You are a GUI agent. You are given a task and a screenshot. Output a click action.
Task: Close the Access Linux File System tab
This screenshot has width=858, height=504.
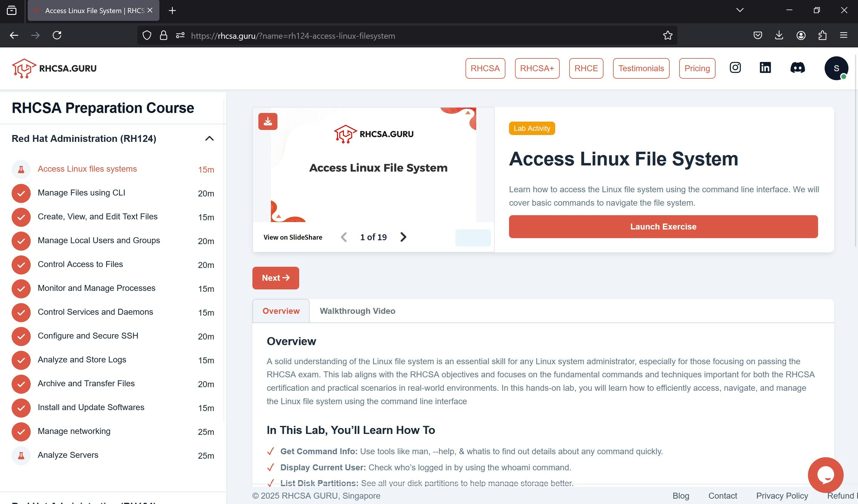[150, 10]
